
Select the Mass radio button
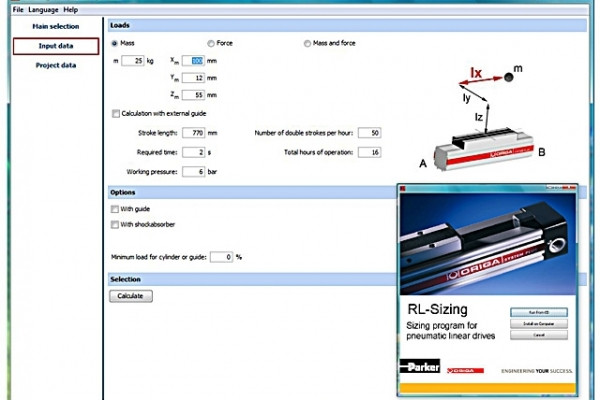(x=115, y=44)
